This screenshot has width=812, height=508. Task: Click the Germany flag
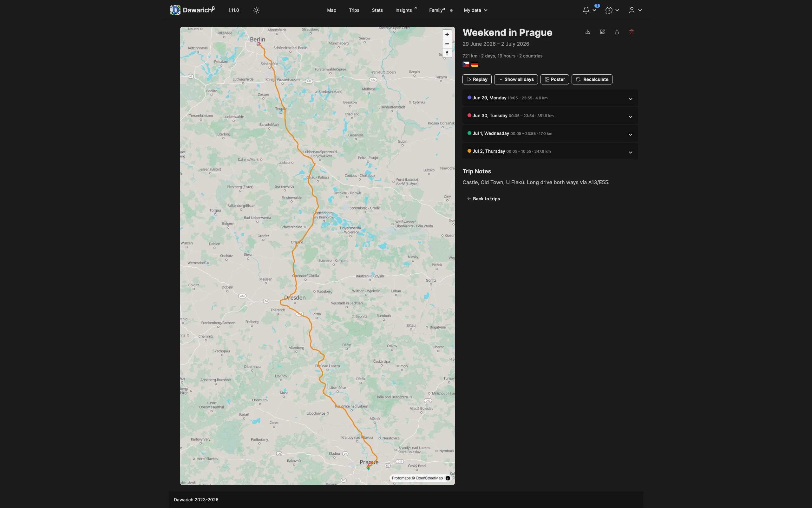475,64
